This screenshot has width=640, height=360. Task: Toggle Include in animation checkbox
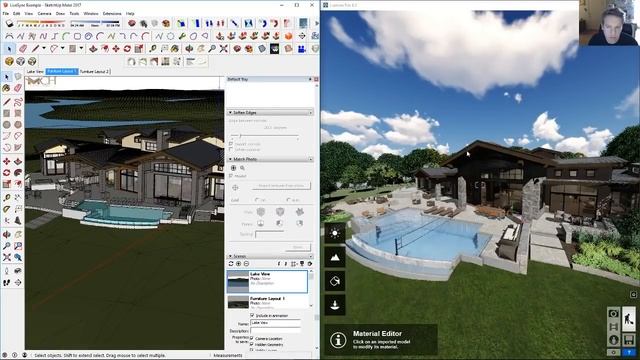(252, 316)
